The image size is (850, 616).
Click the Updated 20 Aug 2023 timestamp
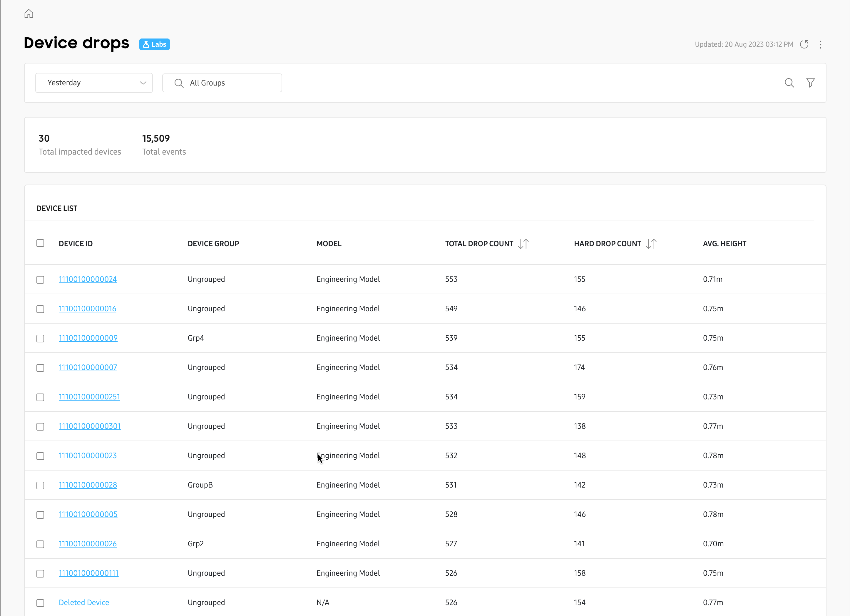tap(744, 44)
